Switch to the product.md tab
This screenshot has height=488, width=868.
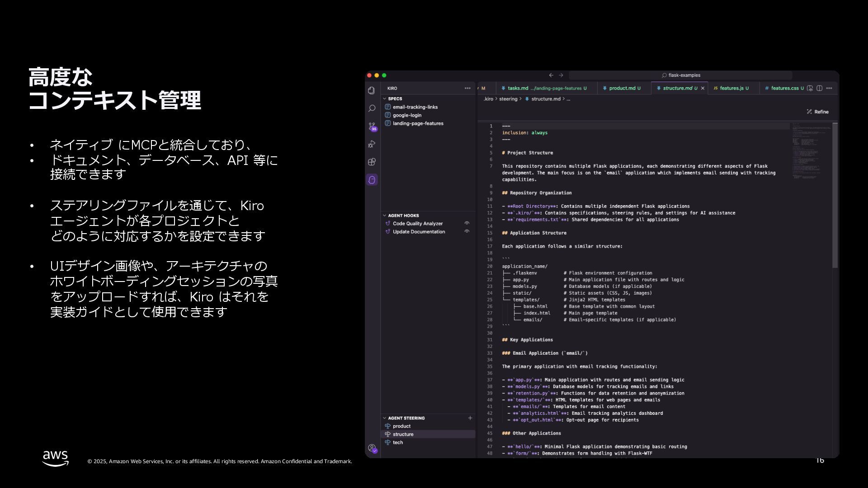pos(624,89)
